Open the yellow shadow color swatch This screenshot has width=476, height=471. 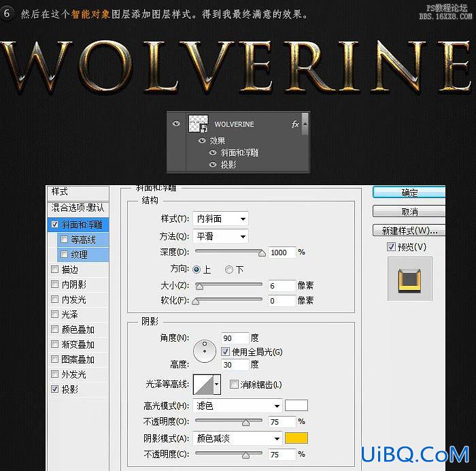tap(296, 438)
